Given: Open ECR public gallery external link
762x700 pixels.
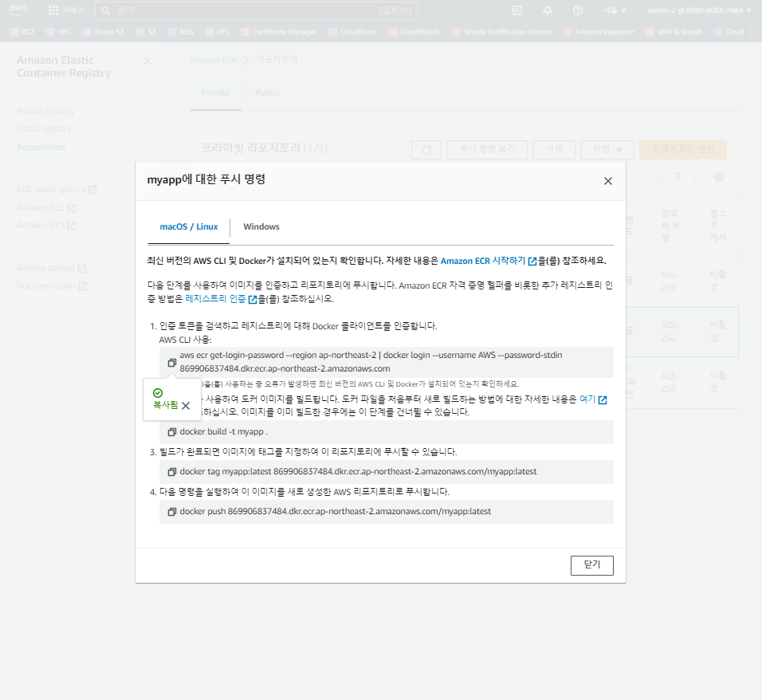Looking at the screenshot, I should tap(57, 189).
